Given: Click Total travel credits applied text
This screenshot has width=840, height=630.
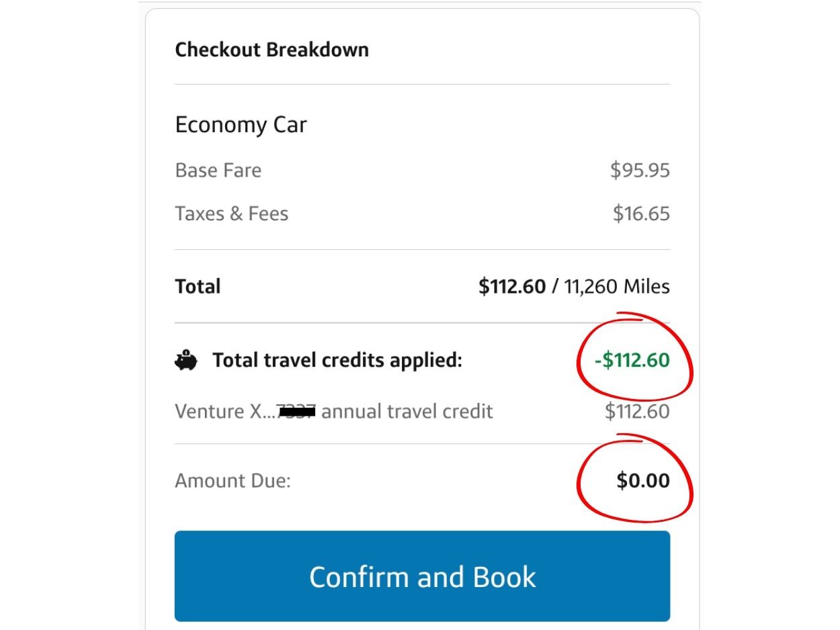Looking at the screenshot, I should click(337, 361).
